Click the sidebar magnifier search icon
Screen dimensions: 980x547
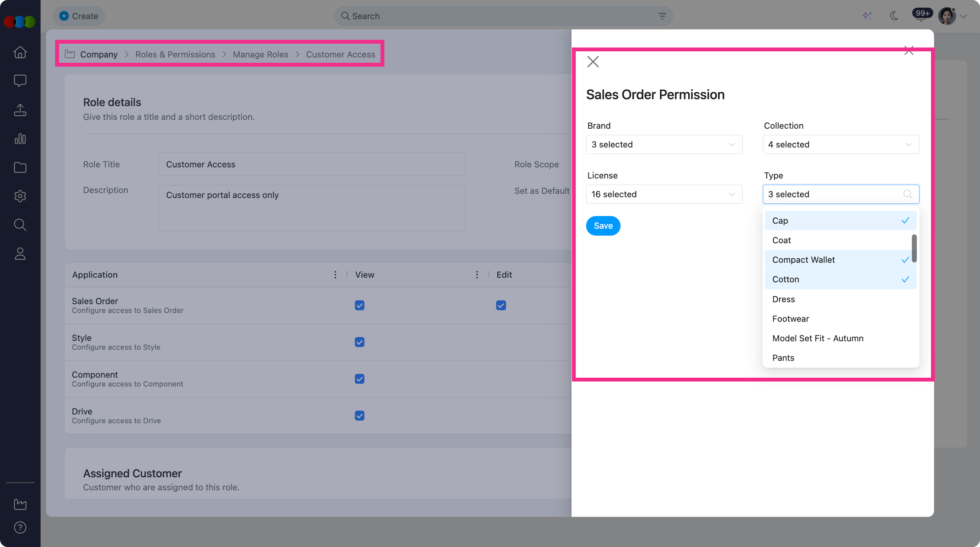(20, 225)
